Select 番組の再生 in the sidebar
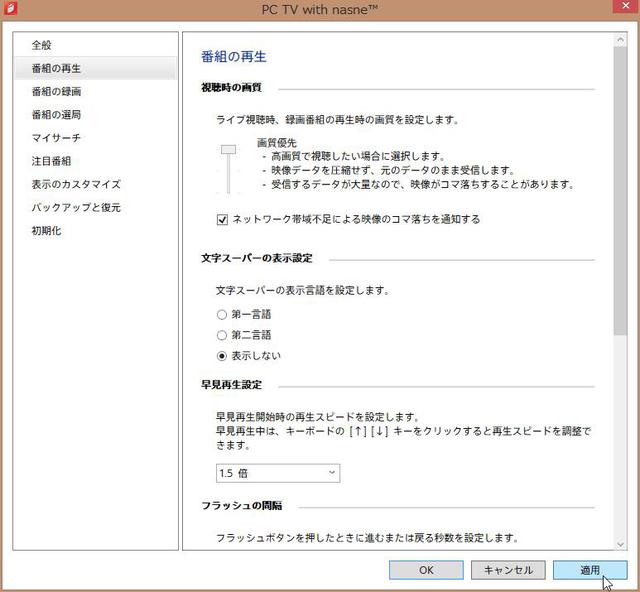 (96, 68)
